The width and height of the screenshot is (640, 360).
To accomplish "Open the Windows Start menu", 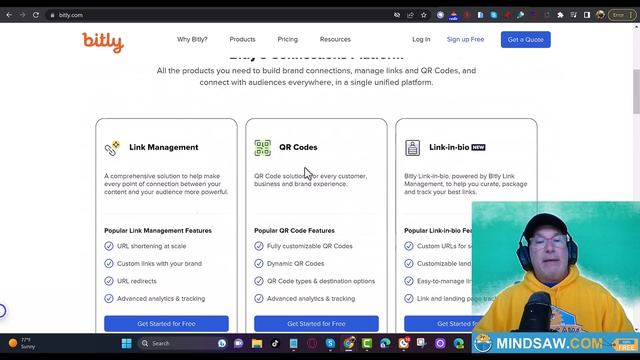I will click(x=127, y=343).
